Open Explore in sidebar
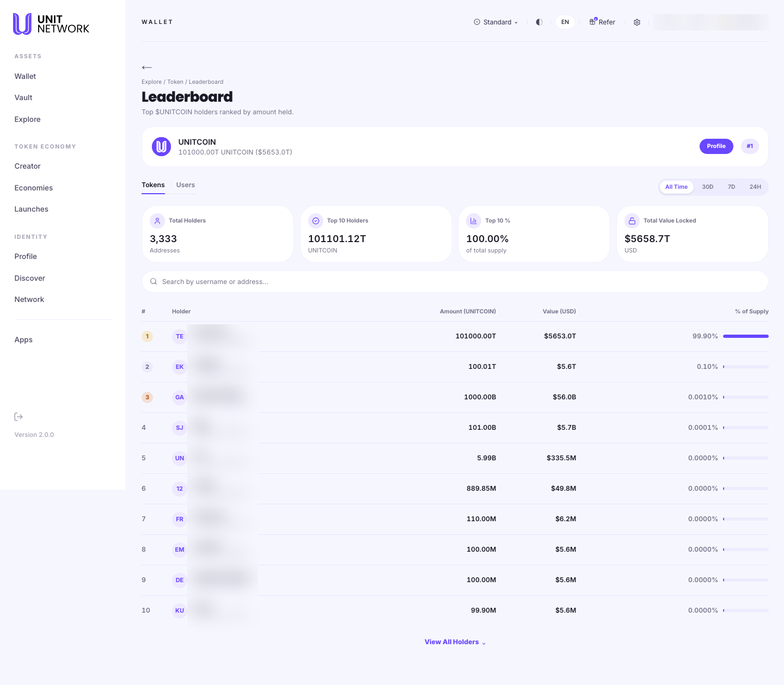The height and width of the screenshot is (685, 784). coord(27,120)
